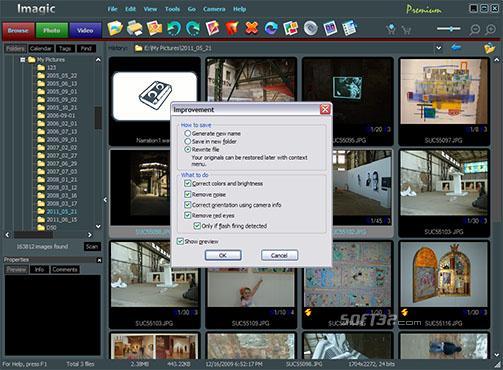Uncheck Remove noise checkbox
The width and height of the screenshot is (503, 370).
point(188,194)
